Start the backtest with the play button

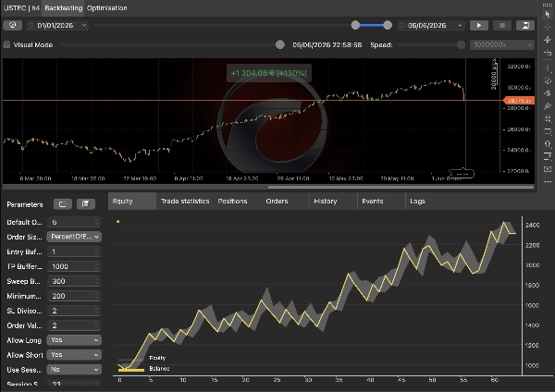[x=479, y=25]
